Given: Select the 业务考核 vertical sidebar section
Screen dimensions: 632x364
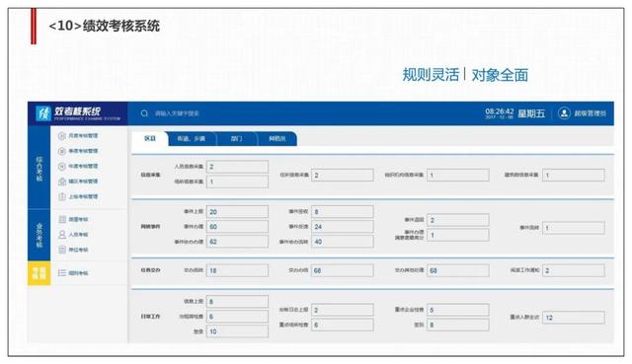Looking at the screenshot, I should pos(39,235).
